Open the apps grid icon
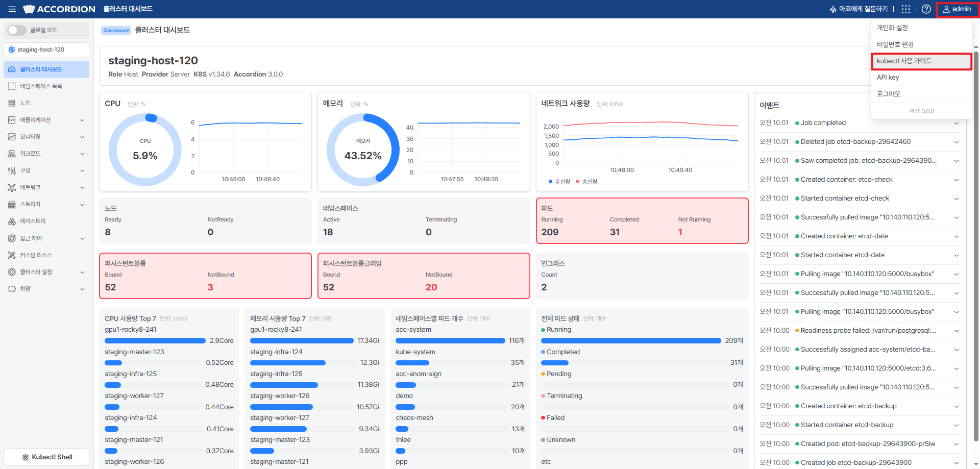980x469 pixels. 905,9
